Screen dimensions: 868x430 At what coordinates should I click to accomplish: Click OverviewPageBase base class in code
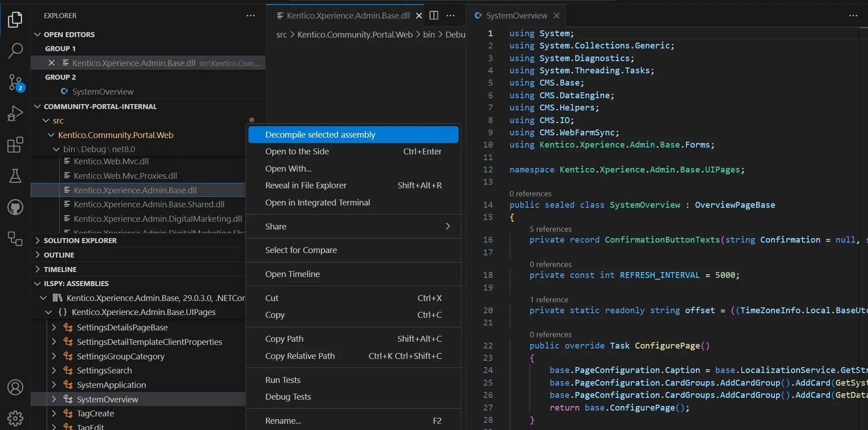(x=735, y=205)
